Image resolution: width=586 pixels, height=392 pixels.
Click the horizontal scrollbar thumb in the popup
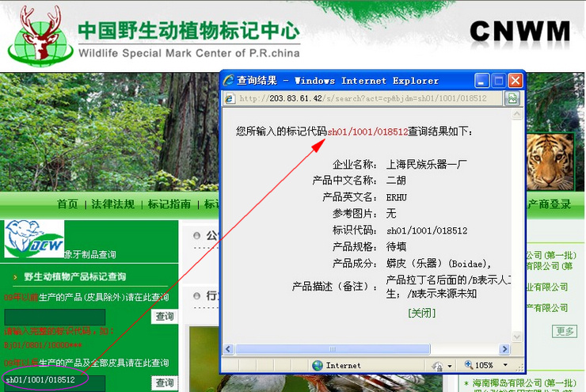tap(333, 349)
